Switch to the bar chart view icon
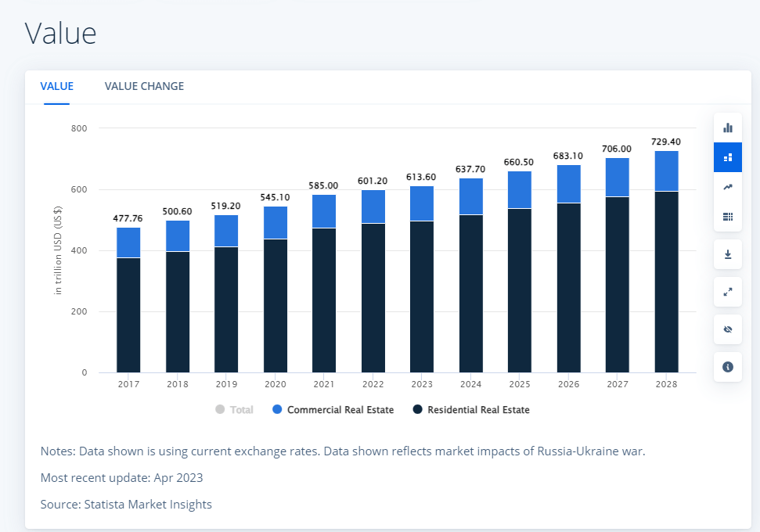 tap(727, 128)
